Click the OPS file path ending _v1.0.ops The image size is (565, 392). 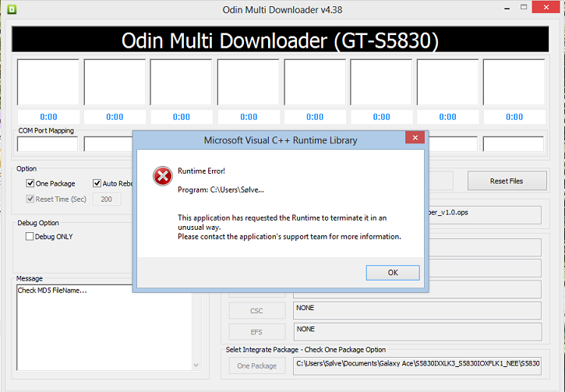pos(485,215)
